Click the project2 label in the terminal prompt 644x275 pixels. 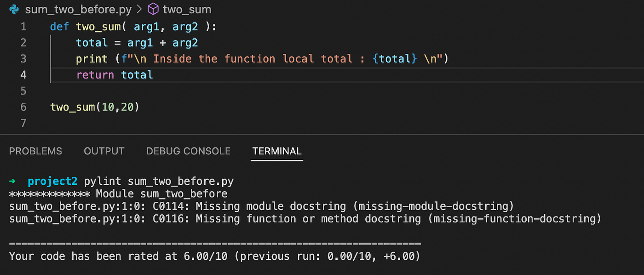(x=52, y=181)
